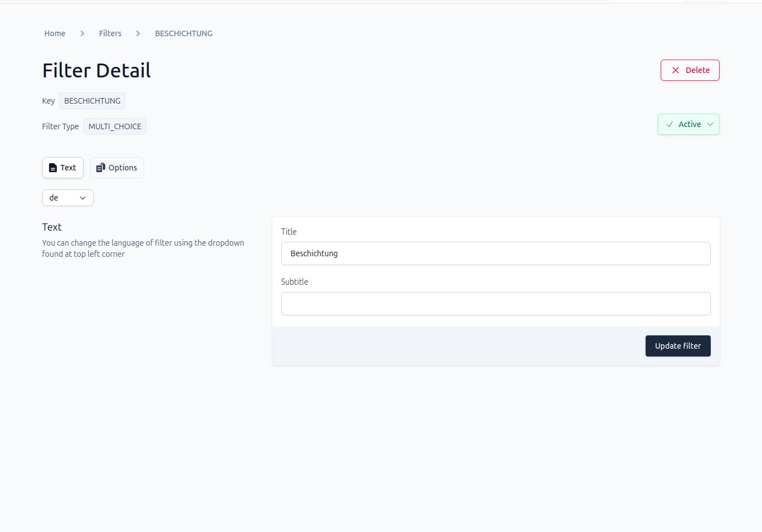This screenshot has width=762, height=532.
Task: Focus the Subtitle input field
Action: [496, 304]
